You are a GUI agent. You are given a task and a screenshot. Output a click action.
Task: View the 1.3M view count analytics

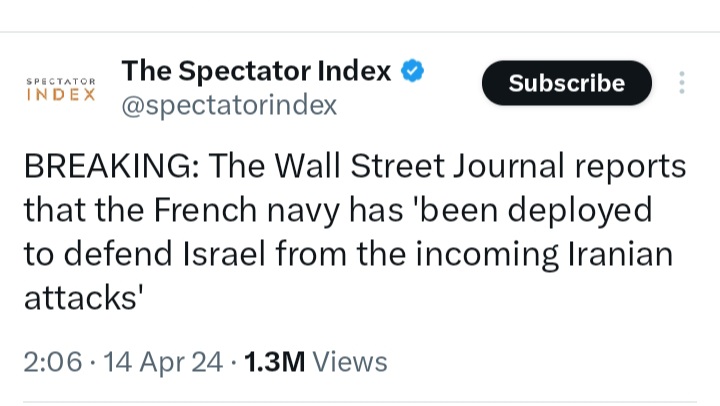pos(275,361)
